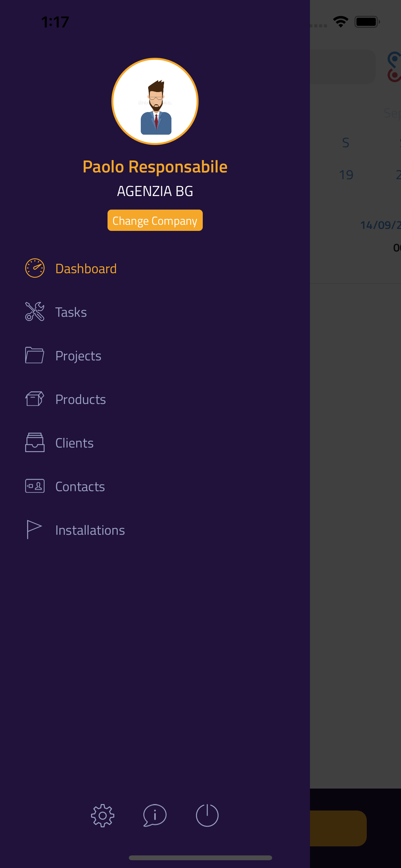Tap the dimmed search field behind the drawer
The image size is (401, 868).
coord(342,67)
